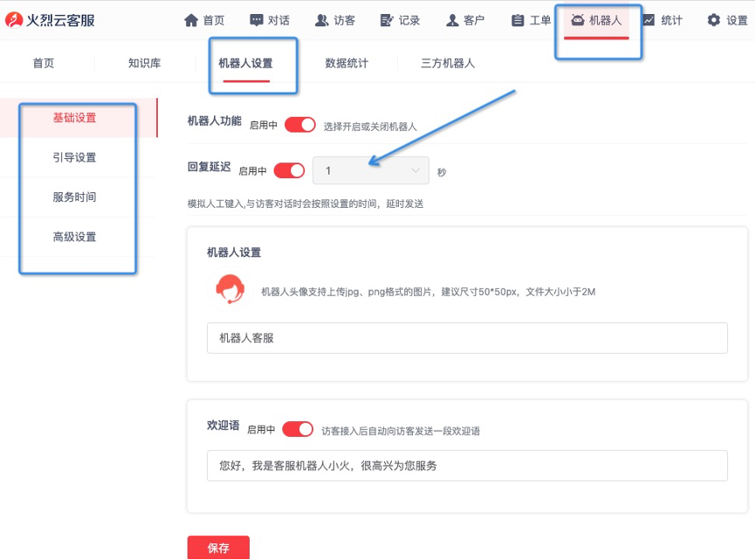Click the 保存 button
Viewport: 756px width, 560px height.
point(218,548)
